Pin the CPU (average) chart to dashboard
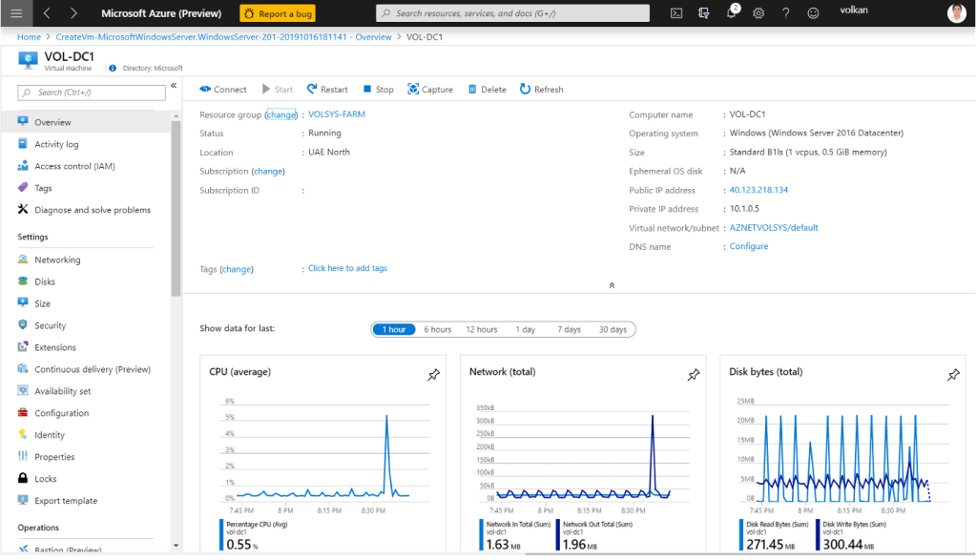This screenshot has width=976, height=560. click(x=434, y=375)
